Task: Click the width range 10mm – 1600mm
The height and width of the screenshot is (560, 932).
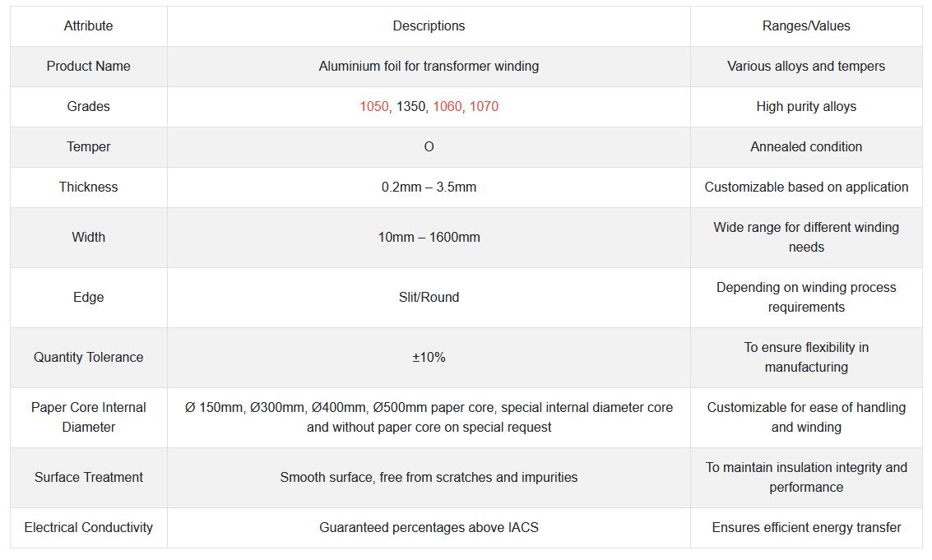Action: coord(429,238)
